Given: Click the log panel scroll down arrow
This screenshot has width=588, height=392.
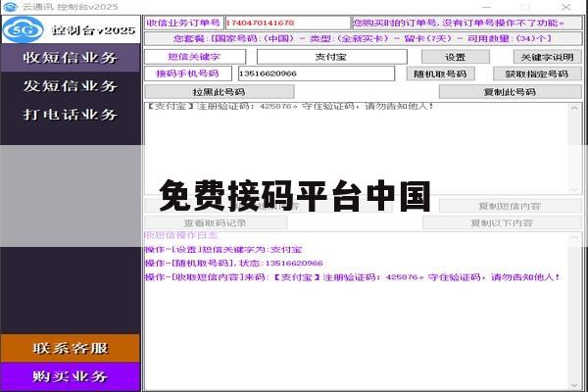Looking at the screenshot, I should pos(574,385).
